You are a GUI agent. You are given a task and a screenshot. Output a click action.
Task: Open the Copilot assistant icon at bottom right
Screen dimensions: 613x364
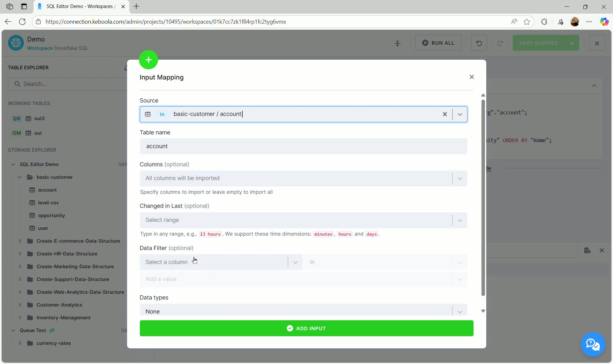coord(593,345)
